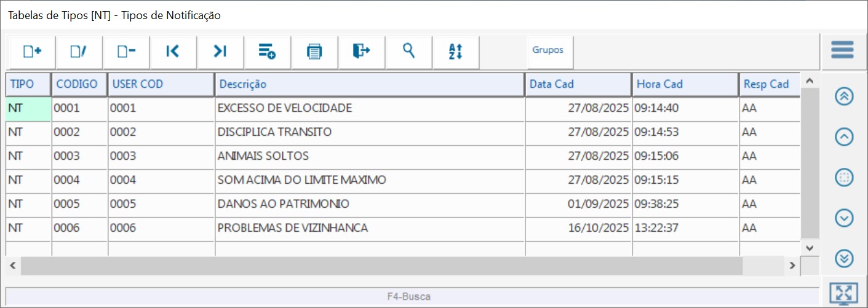The height and width of the screenshot is (308, 868).
Task: Click the add list item icon
Action: [x=267, y=52]
